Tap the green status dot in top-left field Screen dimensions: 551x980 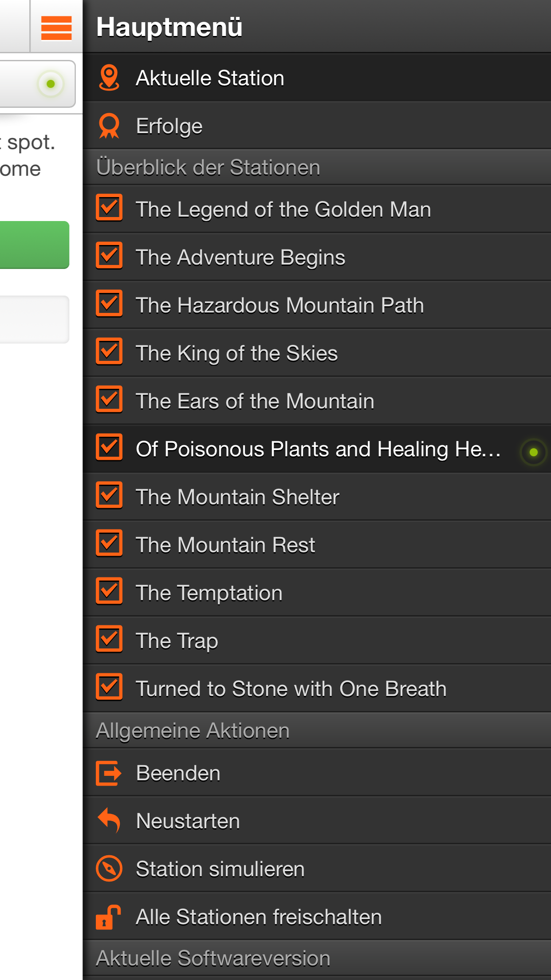click(x=51, y=83)
